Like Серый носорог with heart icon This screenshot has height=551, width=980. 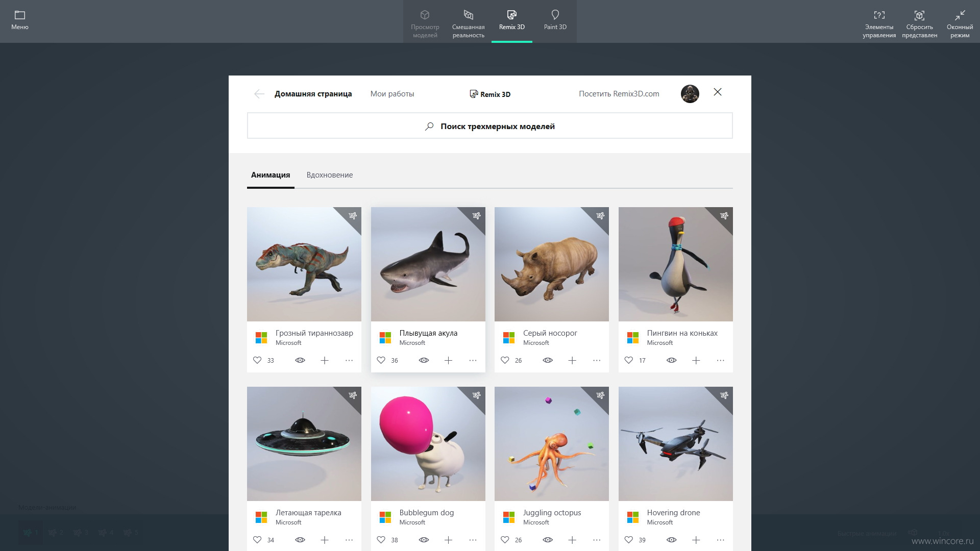point(505,360)
